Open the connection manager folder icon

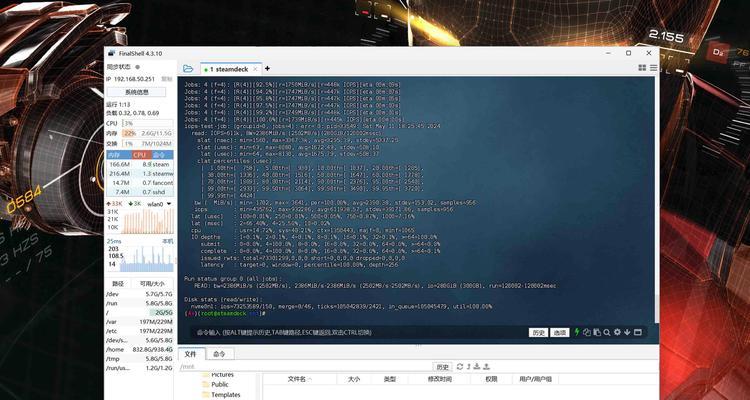pos(188,69)
